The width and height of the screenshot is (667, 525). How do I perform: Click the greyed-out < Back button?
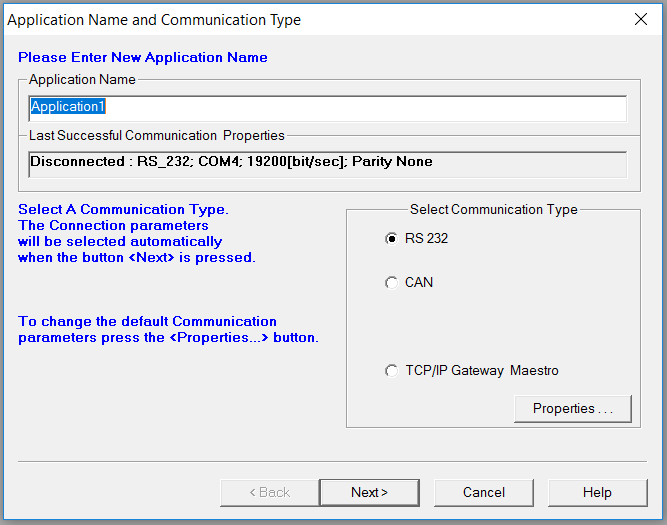[270, 493]
